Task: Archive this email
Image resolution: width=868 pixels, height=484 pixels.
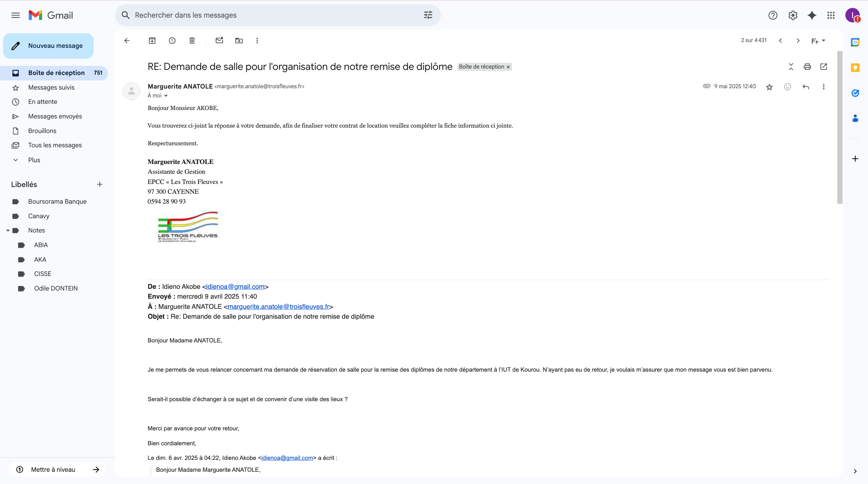Action: pos(152,40)
